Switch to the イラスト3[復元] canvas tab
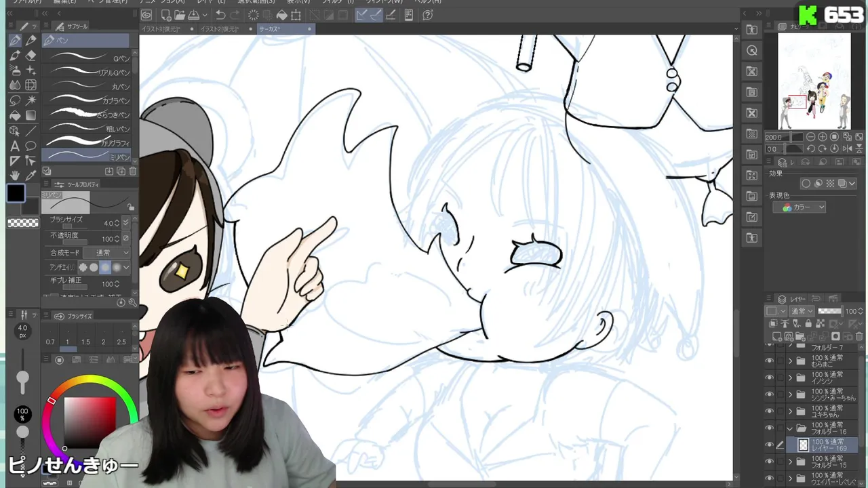Viewport: 868px width, 488px height. coord(167,29)
